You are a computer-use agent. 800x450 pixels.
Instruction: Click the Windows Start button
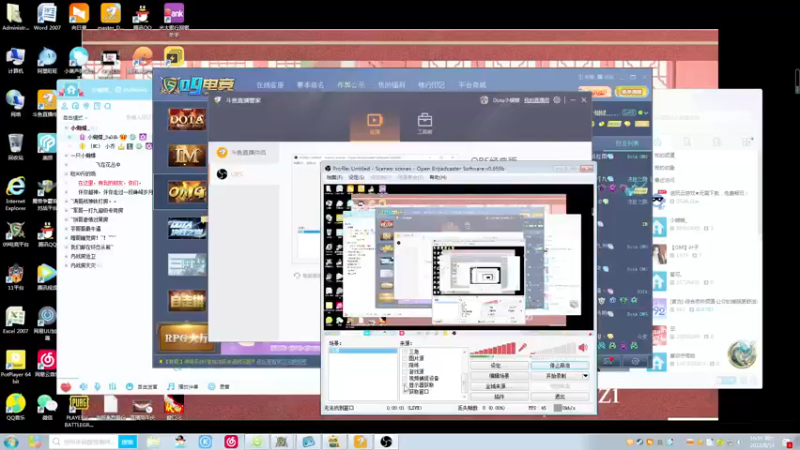point(11,442)
